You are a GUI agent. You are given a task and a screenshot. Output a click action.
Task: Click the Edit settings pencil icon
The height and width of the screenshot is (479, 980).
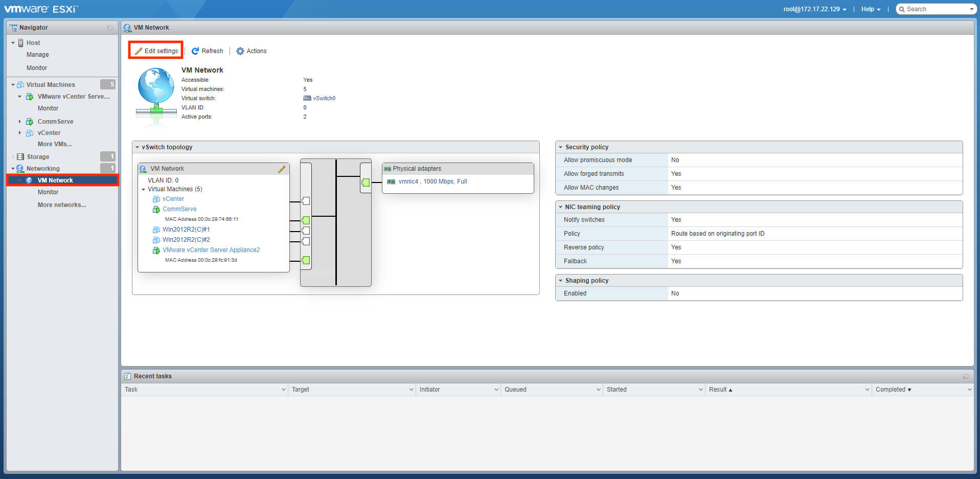tap(138, 51)
